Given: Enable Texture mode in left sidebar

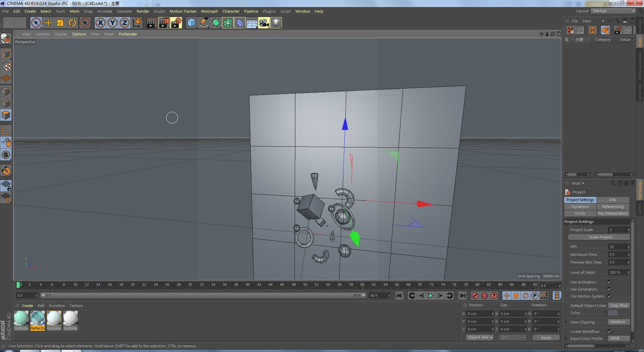Looking at the screenshot, I should [x=6, y=67].
